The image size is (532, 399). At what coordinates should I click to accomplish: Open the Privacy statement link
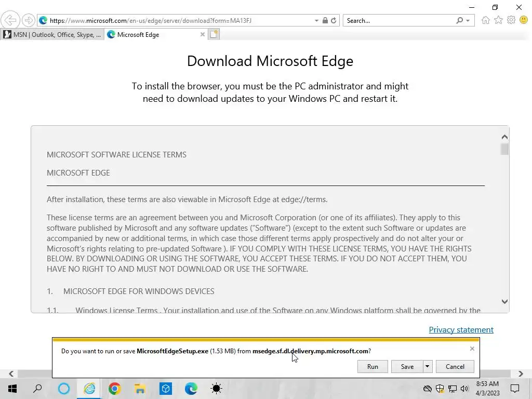pyautogui.click(x=461, y=330)
